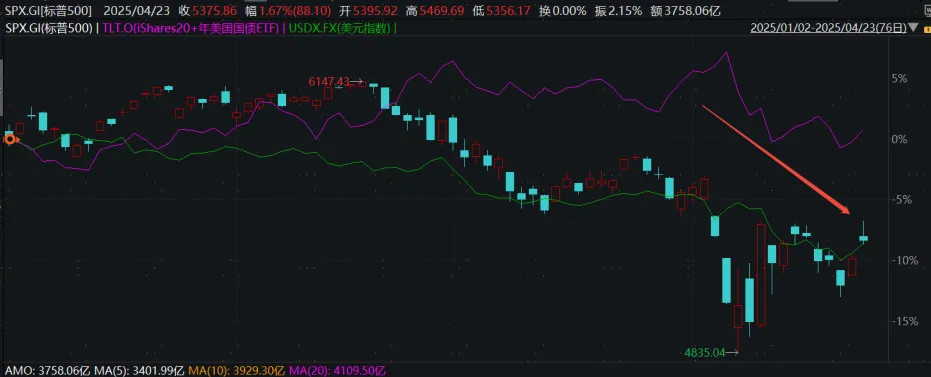The image size is (931, 377).
Task: Click the 0% axis label
Action: coord(900,139)
